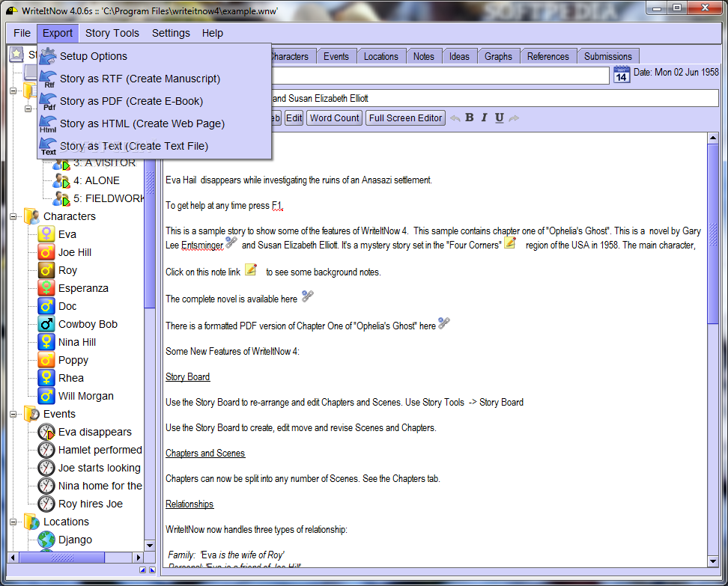Choose Story as HTML (Create Web Page)
Image resolution: width=728 pixels, height=586 pixels.
tap(154, 123)
